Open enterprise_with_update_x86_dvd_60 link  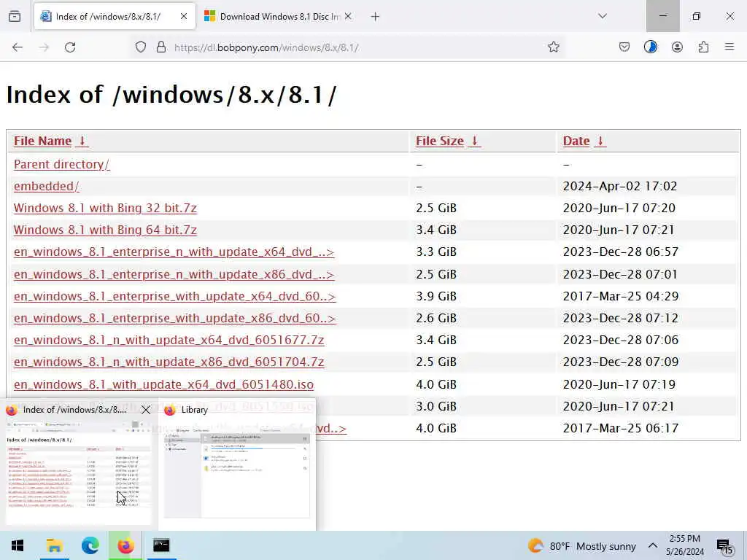[x=175, y=319]
